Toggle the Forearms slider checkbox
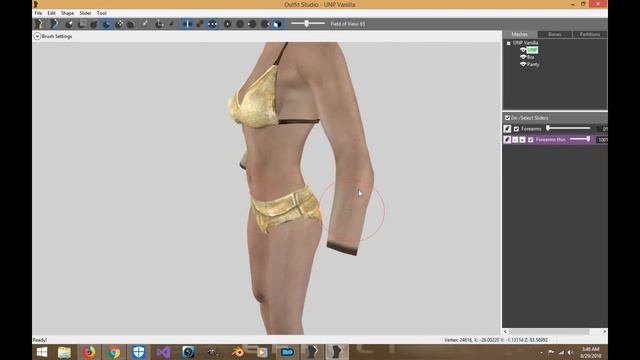 (x=516, y=129)
